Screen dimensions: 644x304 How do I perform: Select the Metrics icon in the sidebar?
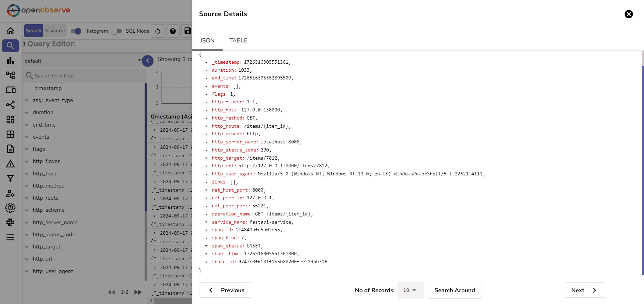(10, 60)
